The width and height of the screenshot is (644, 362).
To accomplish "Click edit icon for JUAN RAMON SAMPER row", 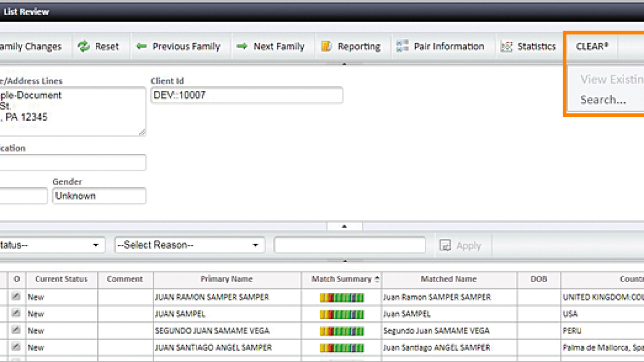I will point(16,297).
